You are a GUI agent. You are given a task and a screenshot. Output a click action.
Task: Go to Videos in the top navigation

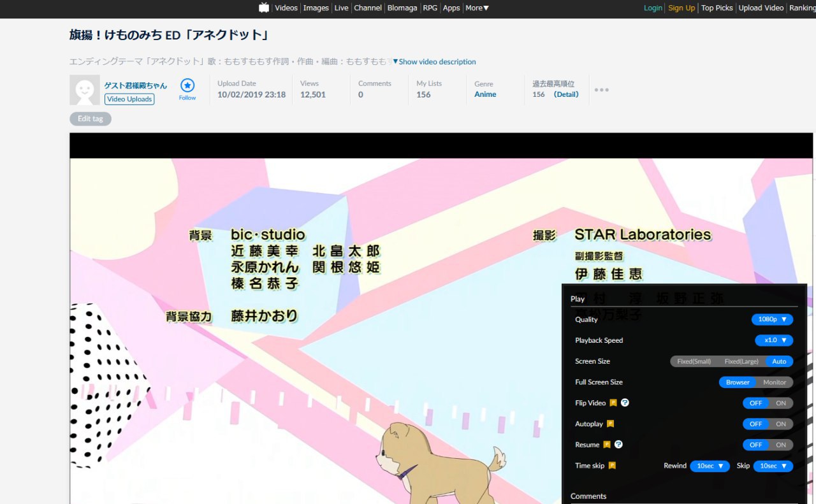tap(286, 8)
